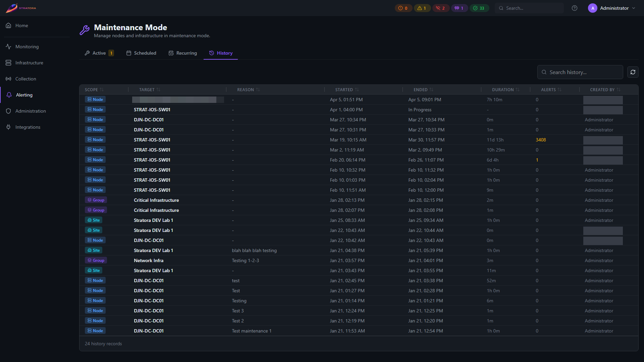Screen dimensions: 644x362
Task: Click the red unreachable badge showing 2
Action: click(441, 8)
